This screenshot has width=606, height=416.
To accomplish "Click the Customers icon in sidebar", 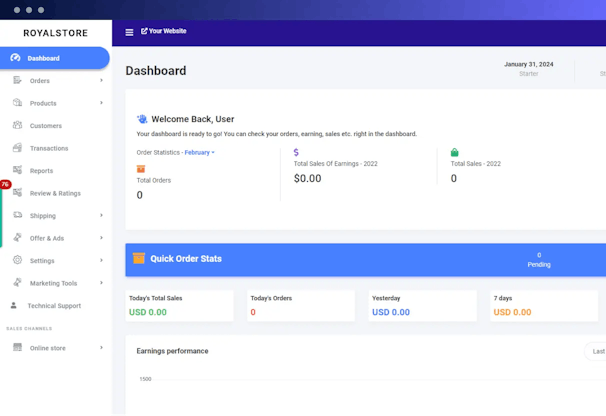I will coord(17,125).
